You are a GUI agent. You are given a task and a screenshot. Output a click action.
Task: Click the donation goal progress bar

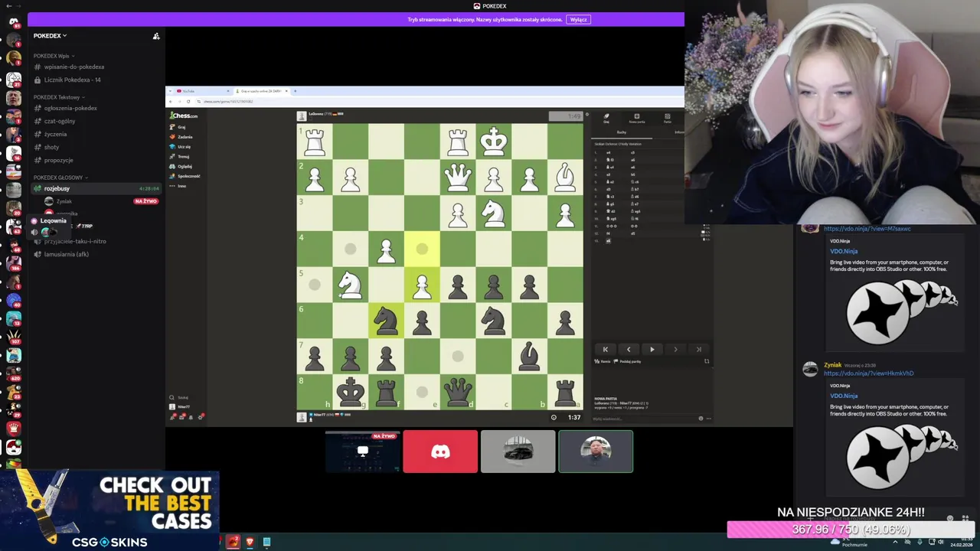850,530
